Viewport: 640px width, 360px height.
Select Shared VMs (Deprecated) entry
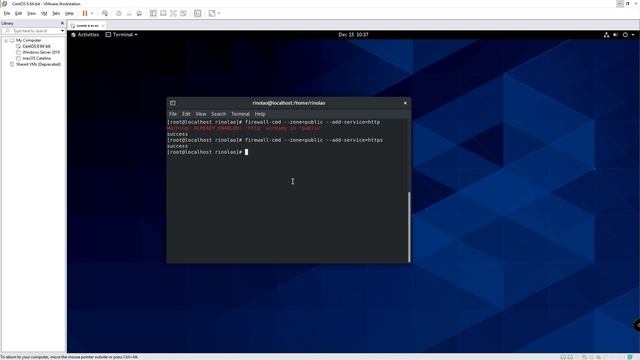[x=38, y=64]
